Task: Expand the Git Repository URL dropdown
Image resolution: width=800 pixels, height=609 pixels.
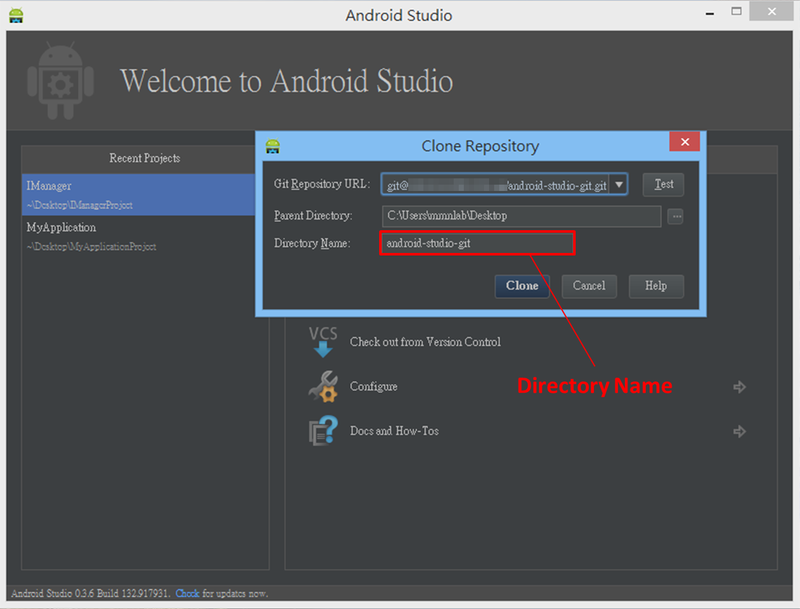Action: (619, 184)
